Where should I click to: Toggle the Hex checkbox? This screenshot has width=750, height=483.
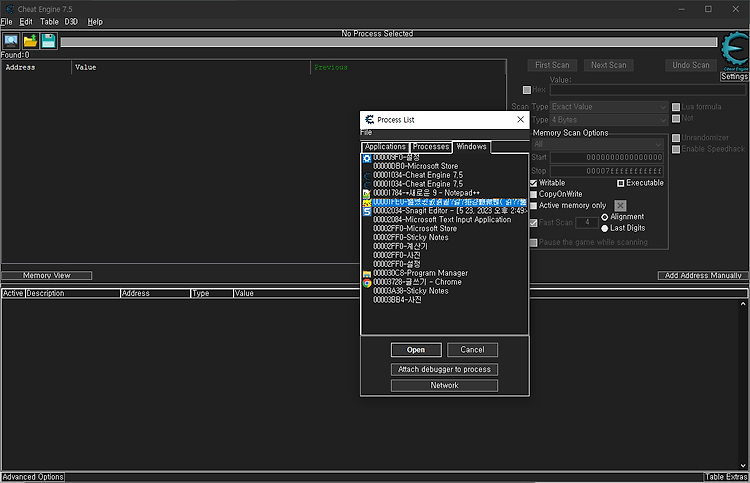(527, 90)
